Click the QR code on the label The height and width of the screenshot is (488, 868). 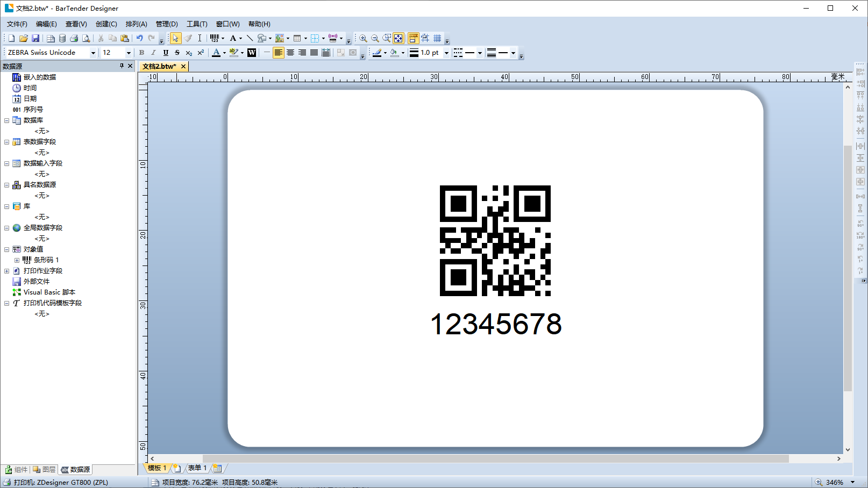pos(495,240)
